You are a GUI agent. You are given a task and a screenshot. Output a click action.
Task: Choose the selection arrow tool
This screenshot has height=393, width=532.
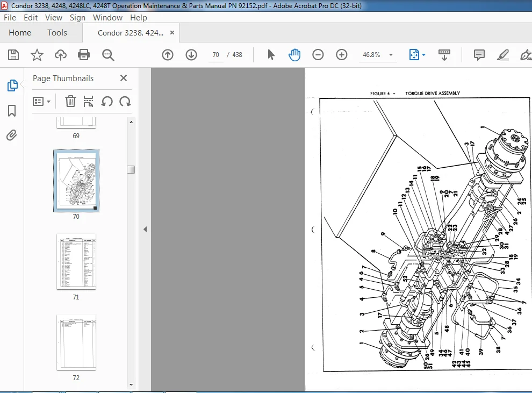coord(271,55)
